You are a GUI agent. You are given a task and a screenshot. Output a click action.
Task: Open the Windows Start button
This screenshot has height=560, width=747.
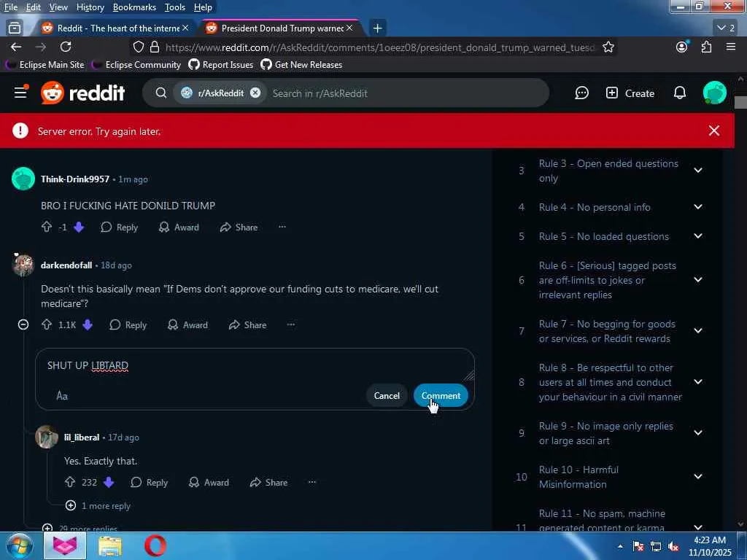(19, 545)
